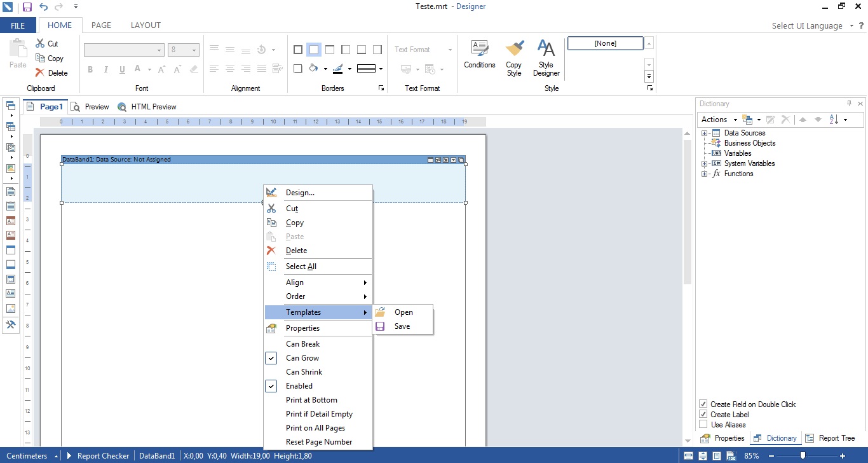Click the zoom-in plus button
The image size is (868, 463).
pyautogui.click(x=843, y=456)
